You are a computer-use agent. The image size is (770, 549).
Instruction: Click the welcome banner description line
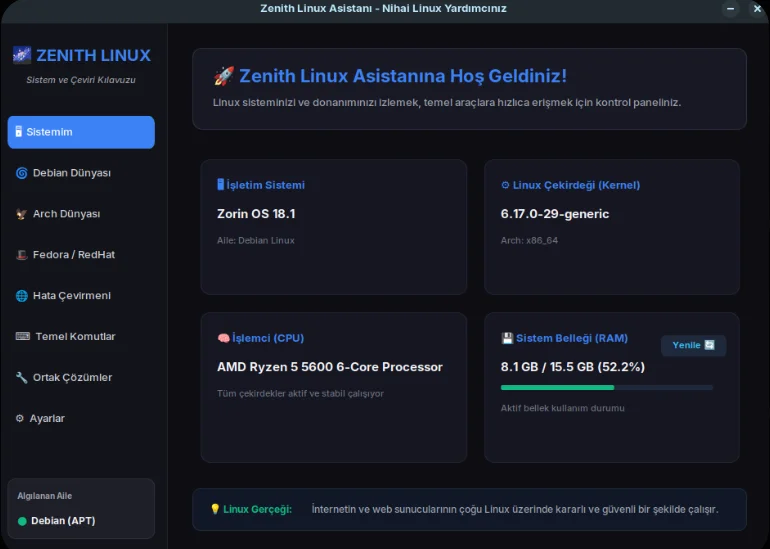(x=447, y=103)
